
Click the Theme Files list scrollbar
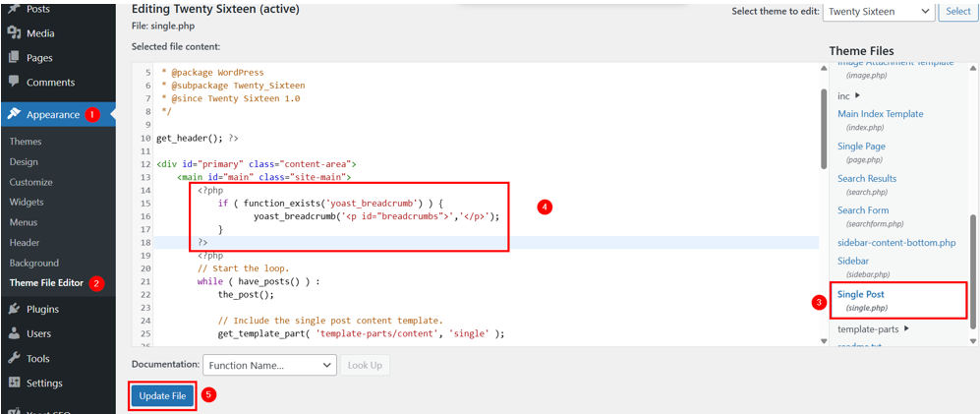tap(972, 270)
